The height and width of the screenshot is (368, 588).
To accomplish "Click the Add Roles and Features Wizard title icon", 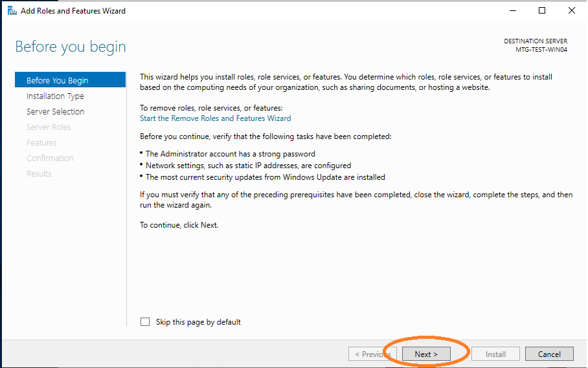I will [12, 11].
